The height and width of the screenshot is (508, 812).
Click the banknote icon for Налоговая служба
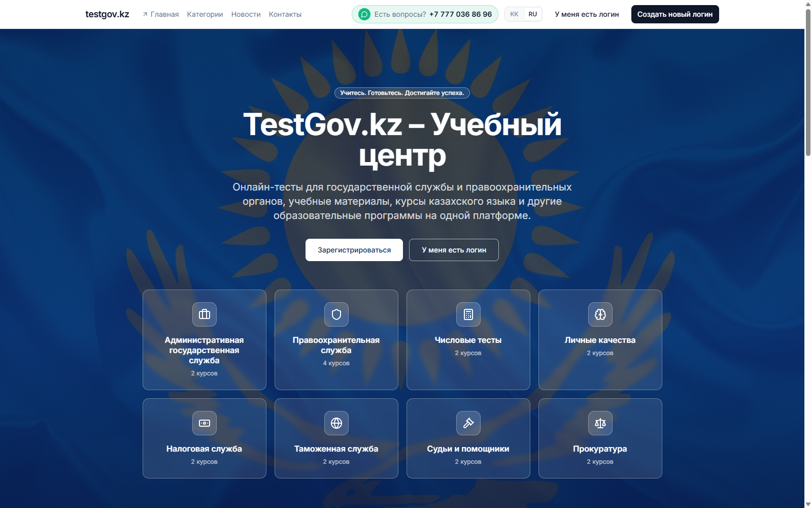(205, 423)
